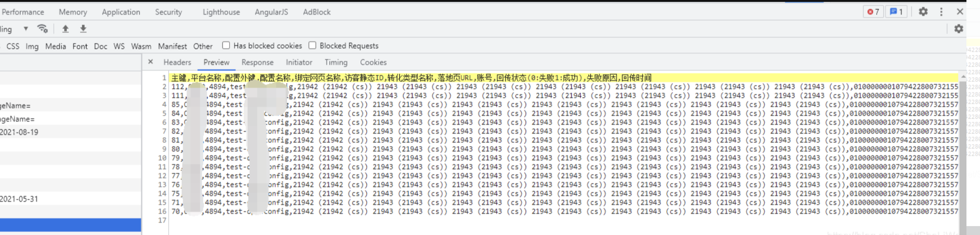
Task: Open the Response tab
Action: [257, 62]
